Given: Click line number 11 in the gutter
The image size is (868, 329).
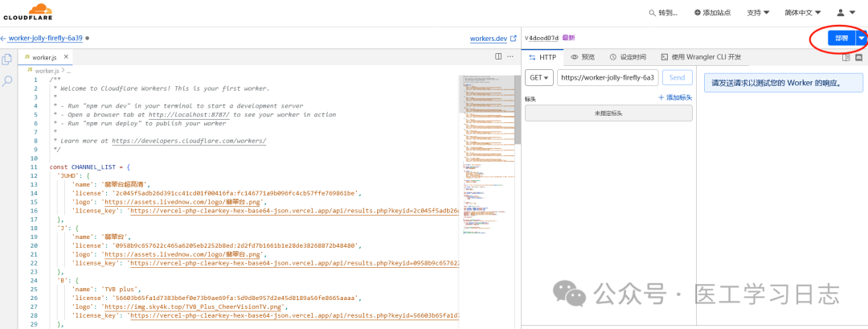Looking at the screenshot, I should [x=34, y=167].
